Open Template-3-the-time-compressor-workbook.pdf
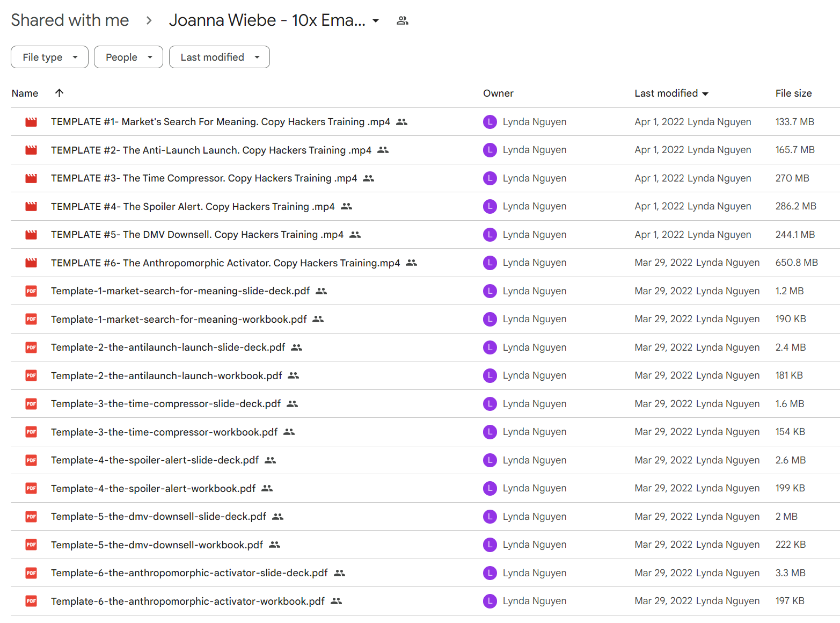The image size is (840, 623). point(164,432)
